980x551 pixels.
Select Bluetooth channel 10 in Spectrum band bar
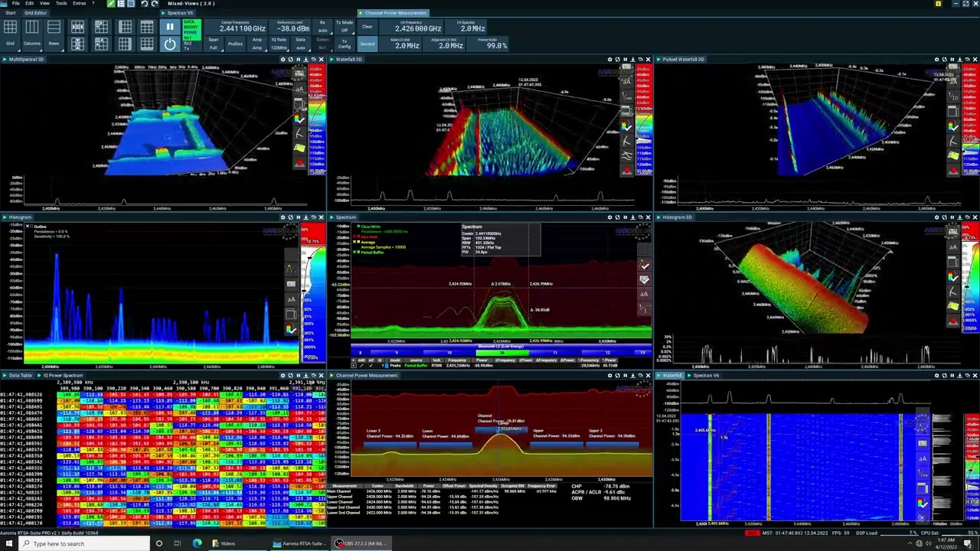tap(449, 353)
